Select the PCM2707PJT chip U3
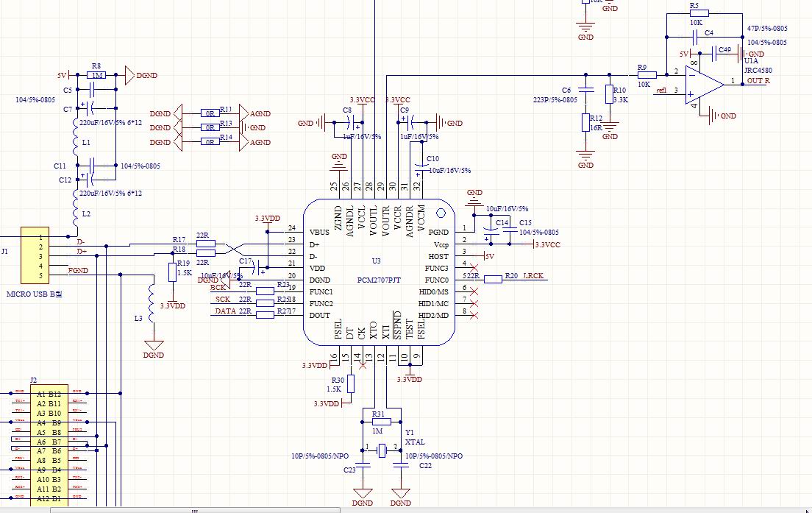This screenshot has width=812, height=513. (379, 272)
